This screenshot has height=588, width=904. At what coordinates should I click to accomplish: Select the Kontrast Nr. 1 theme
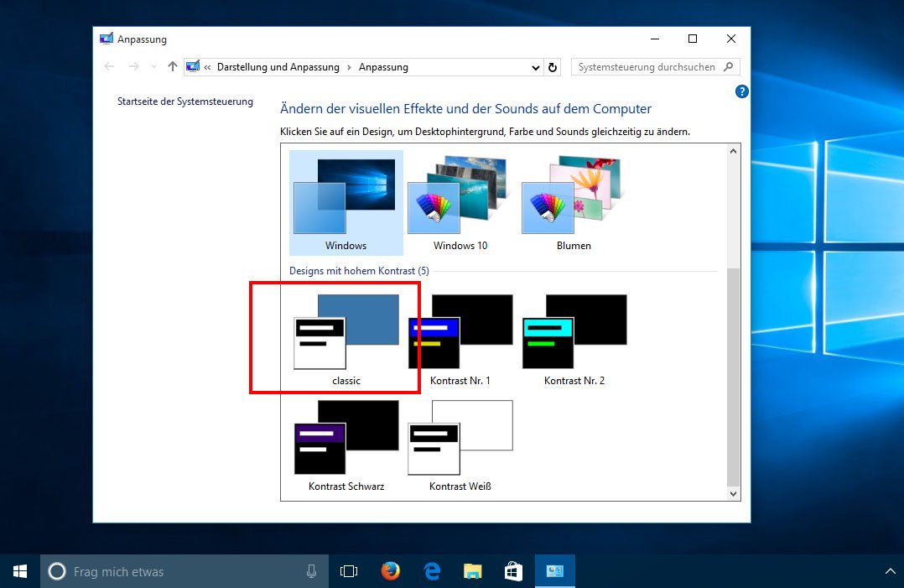pos(460,331)
